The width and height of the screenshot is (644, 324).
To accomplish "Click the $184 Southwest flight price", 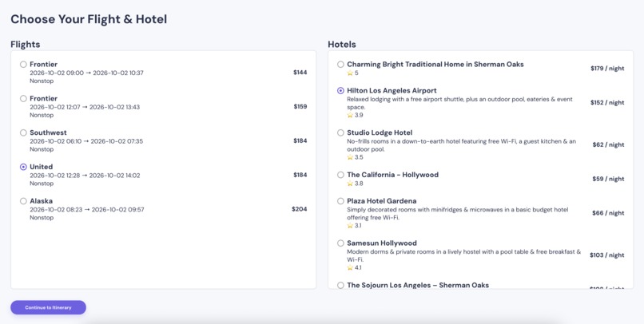I will click(300, 140).
